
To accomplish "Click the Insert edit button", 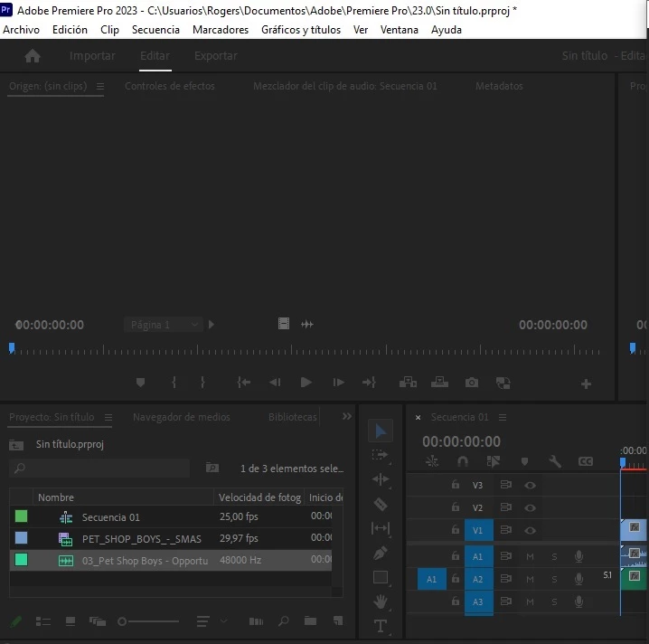I will click(408, 383).
